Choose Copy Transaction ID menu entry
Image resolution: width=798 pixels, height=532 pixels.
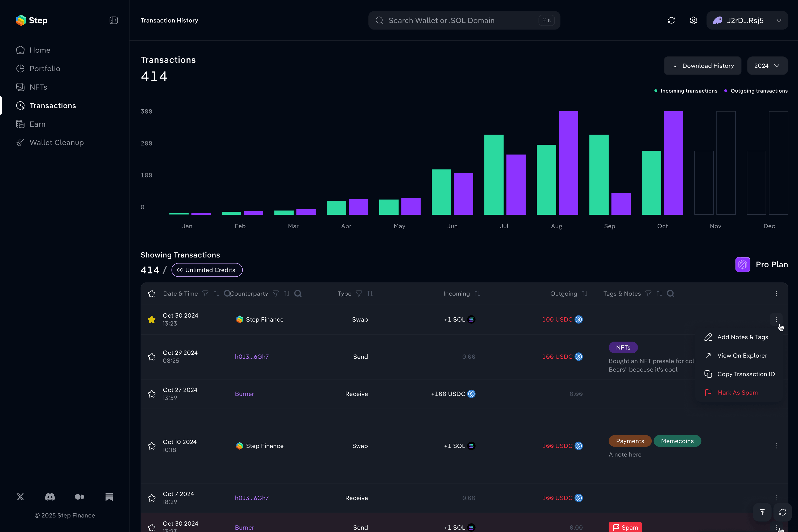click(x=739, y=374)
